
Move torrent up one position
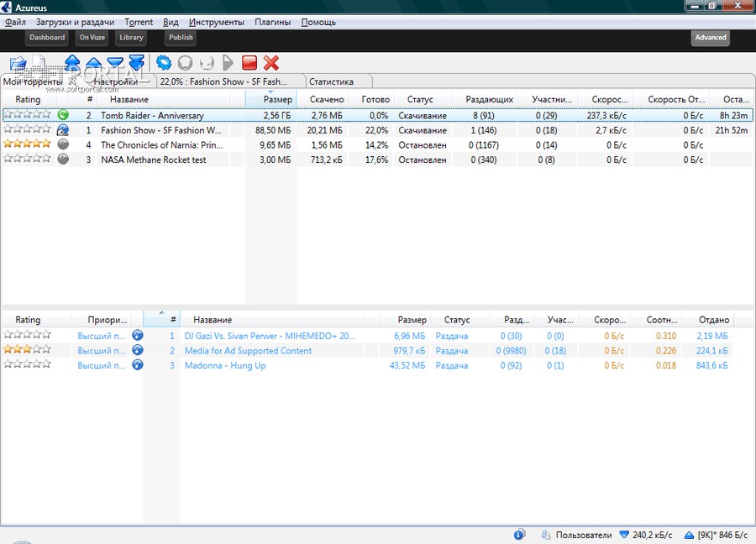point(93,63)
